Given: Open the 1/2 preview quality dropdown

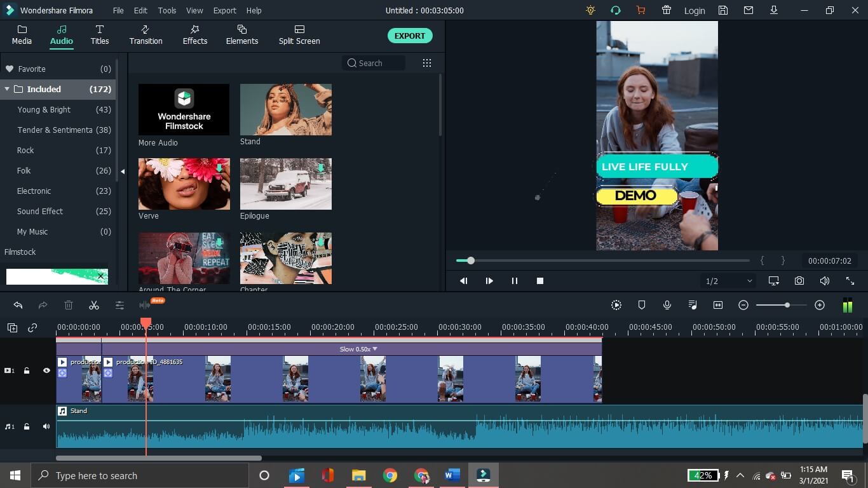Looking at the screenshot, I should click(728, 281).
